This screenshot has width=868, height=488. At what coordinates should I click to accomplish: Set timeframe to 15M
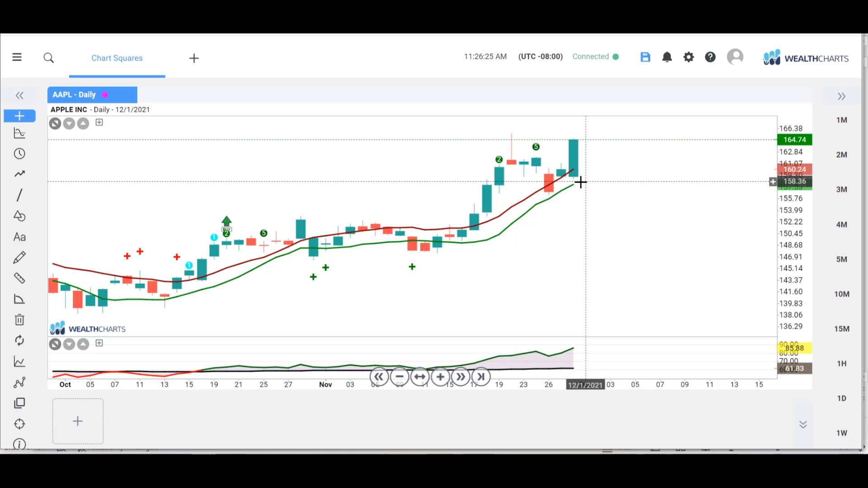[841, 329]
